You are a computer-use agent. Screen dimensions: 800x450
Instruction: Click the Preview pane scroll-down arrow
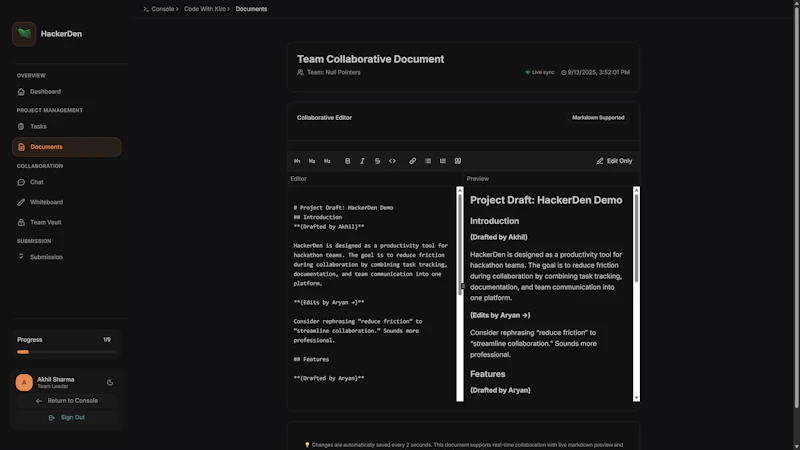pyautogui.click(x=636, y=398)
